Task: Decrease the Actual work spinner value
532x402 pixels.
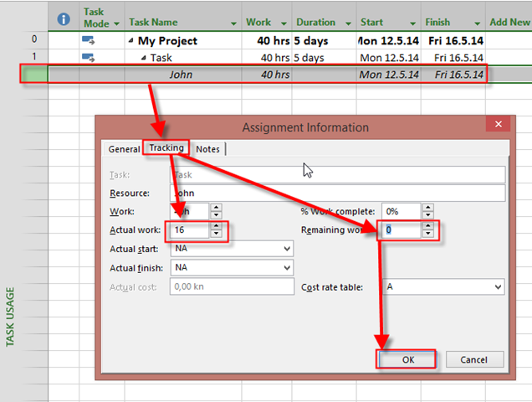Action: tap(216, 234)
